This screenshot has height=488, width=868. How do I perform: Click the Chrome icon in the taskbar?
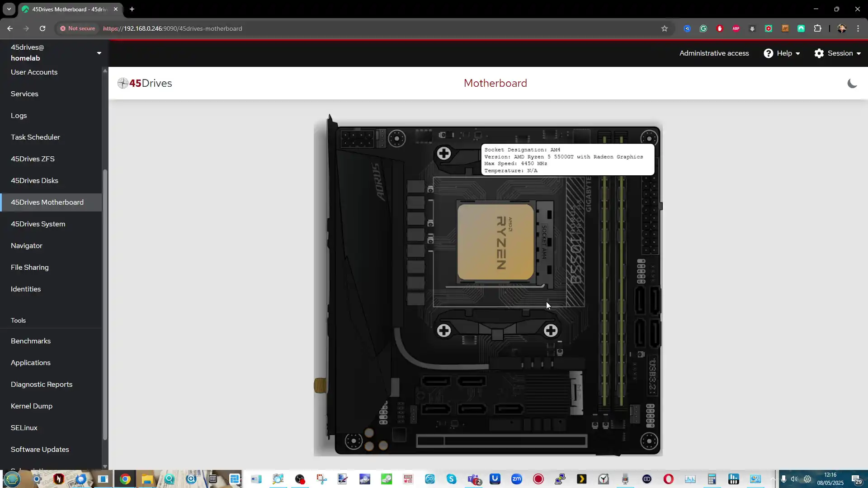125,479
